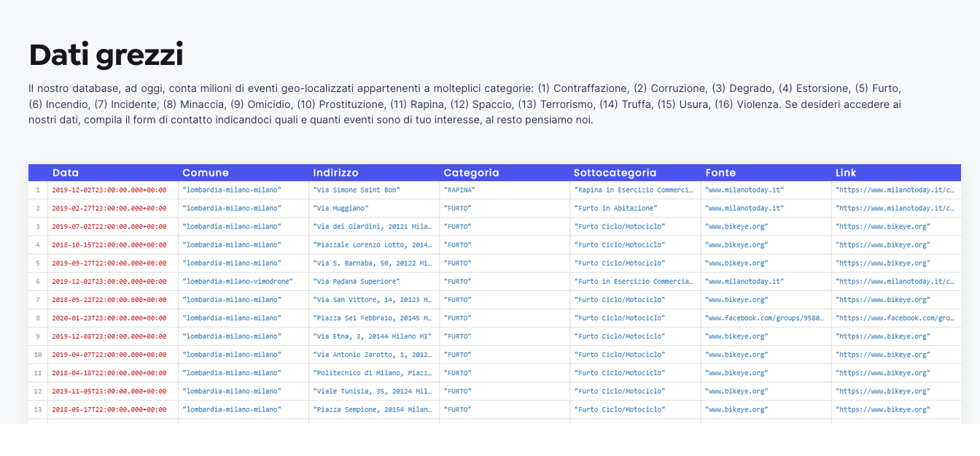Click the "Dati grezzi" heading
The width and height of the screenshot is (980, 456).
[x=106, y=55]
